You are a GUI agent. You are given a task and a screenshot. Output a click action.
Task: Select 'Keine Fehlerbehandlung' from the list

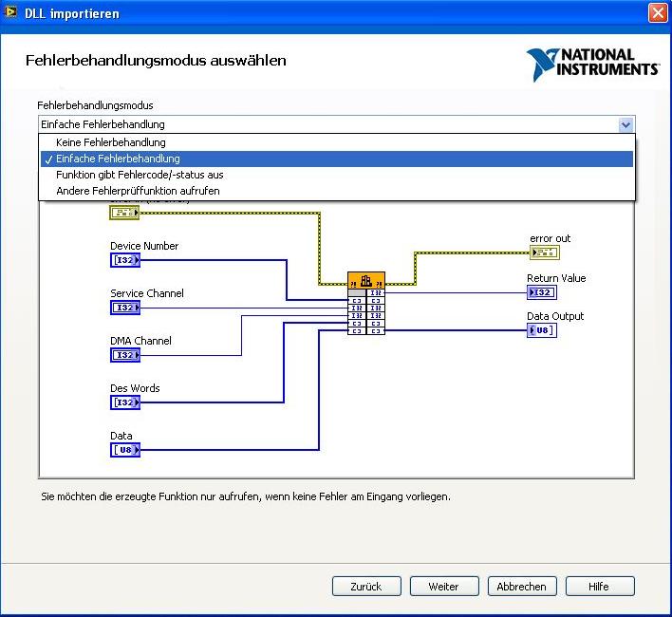pos(110,142)
